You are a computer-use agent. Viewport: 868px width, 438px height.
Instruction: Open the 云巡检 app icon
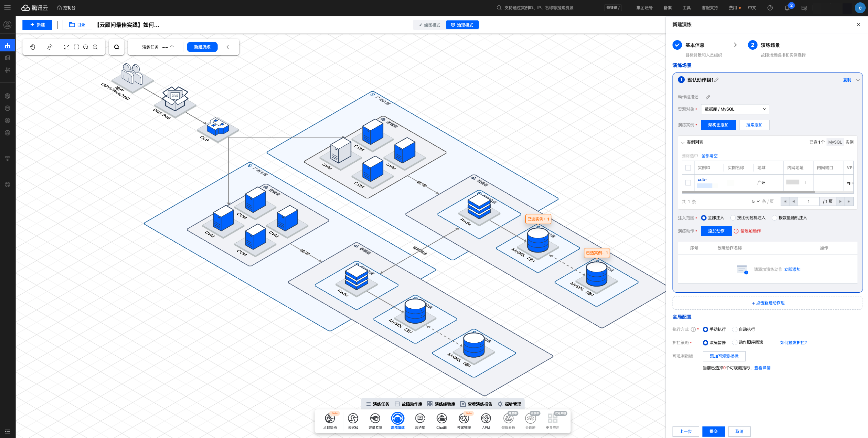coord(353,419)
